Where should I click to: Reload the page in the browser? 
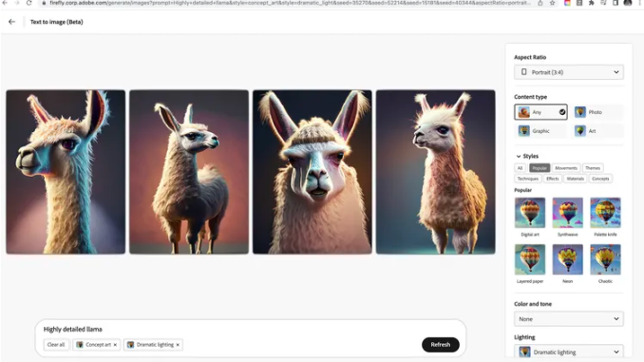[x=28, y=3]
